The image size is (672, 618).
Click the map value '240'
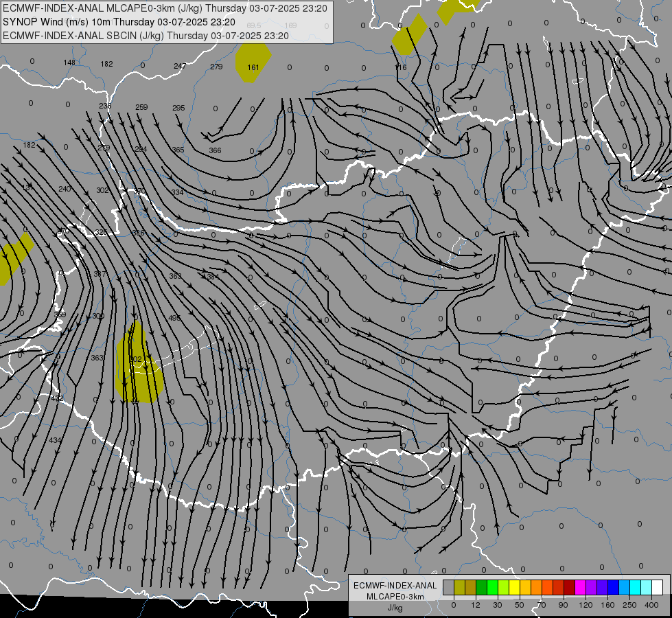point(65,189)
